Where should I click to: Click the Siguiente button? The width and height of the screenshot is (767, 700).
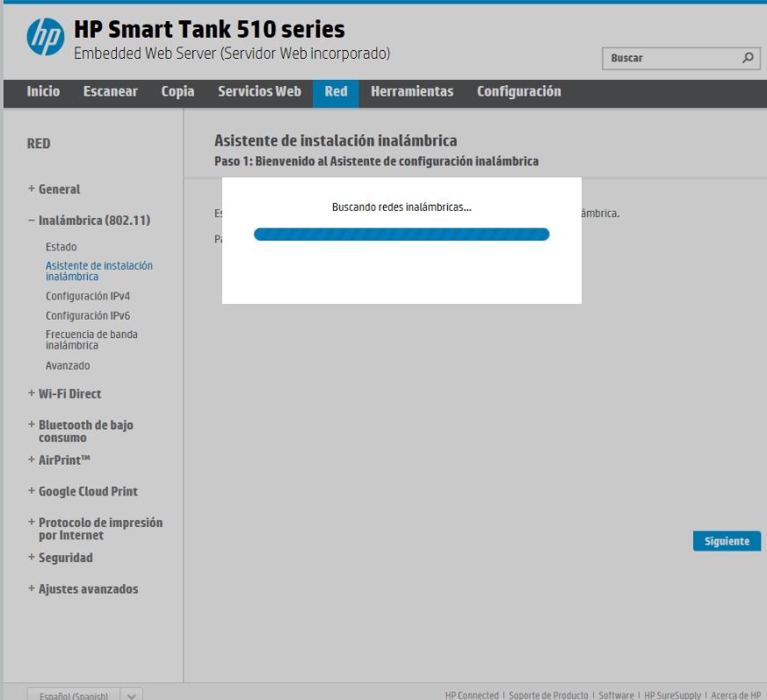click(727, 541)
